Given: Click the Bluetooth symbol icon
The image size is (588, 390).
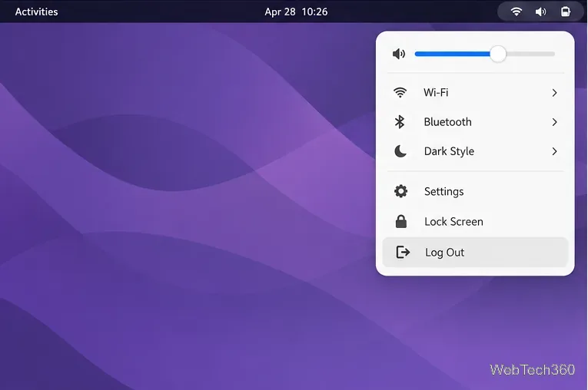Looking at the screenshot, I should click(x=400, y=122).
